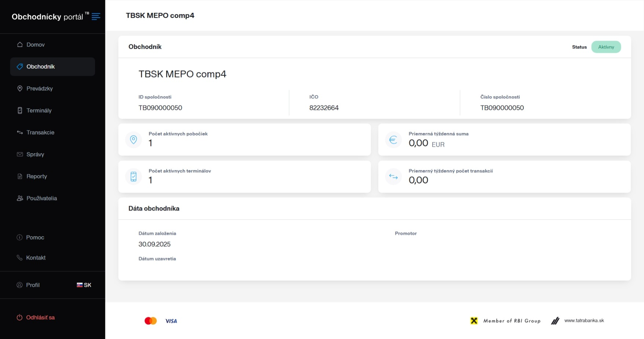Click the Visa logo in footer
Image resolution: width=644 pixels, height=339 pixels.
coord(171,321)
